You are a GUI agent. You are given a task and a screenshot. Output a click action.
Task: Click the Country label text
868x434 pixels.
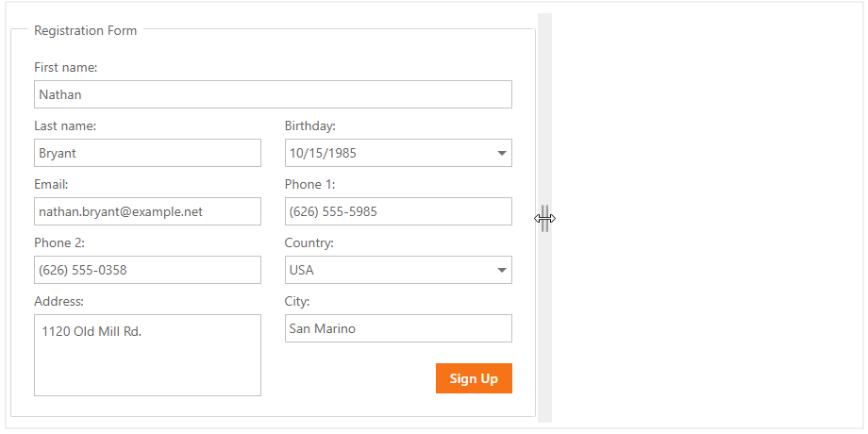[309, 242]
